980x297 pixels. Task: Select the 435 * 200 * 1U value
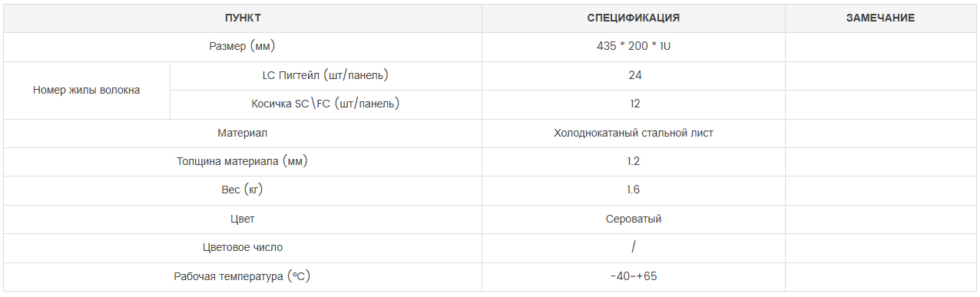point(634,47)
